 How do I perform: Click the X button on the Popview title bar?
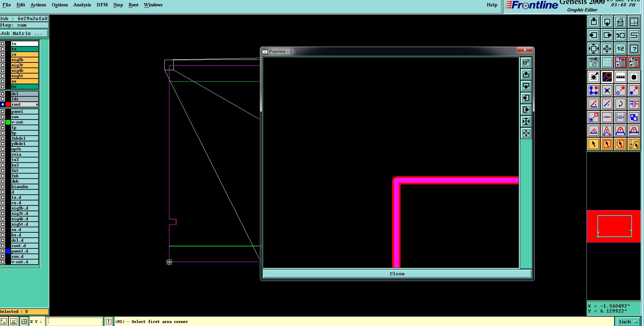525,50
